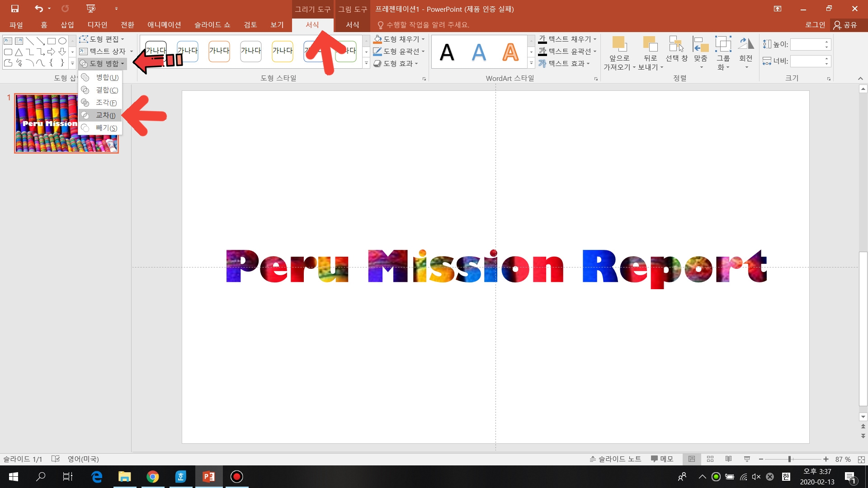Open PowerPoint from the Windows taskbar
The image size is (868, 488).
pyautogui.click(x=208, y=477)
